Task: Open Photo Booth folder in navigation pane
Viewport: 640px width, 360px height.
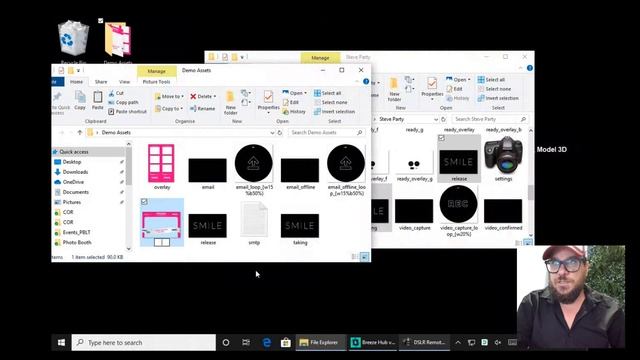Action: [x=77, y=242]
